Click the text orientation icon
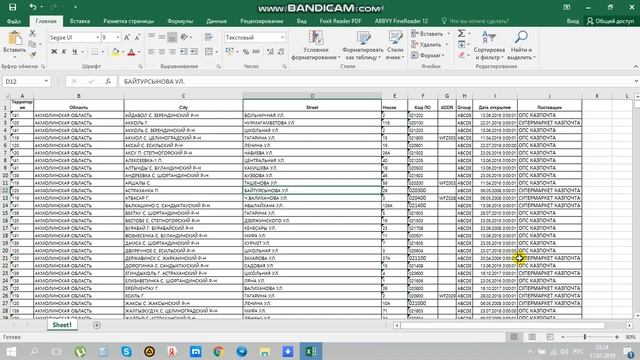640x360 pixels. point(184,37)
